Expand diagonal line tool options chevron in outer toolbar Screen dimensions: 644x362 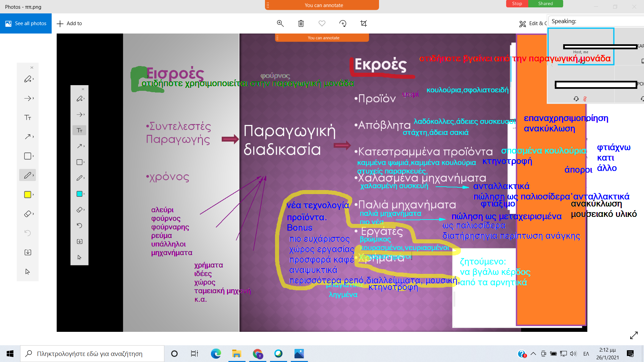point(33,137)
